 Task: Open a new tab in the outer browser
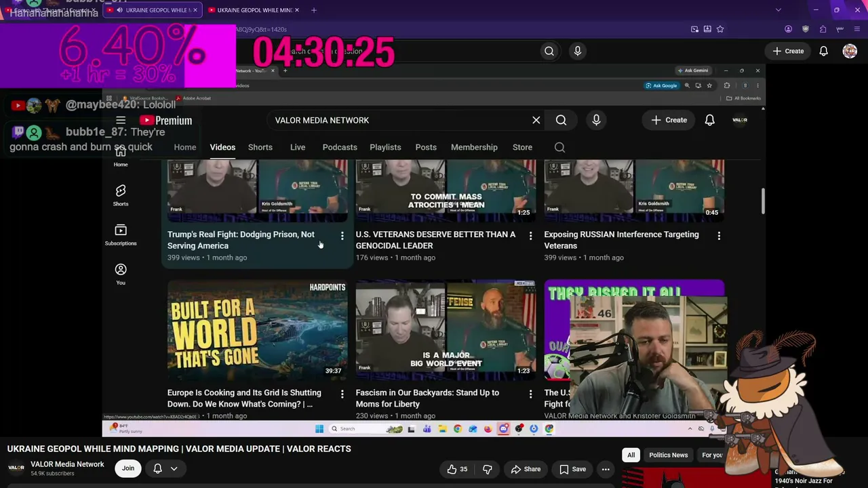tap(313, 10)
